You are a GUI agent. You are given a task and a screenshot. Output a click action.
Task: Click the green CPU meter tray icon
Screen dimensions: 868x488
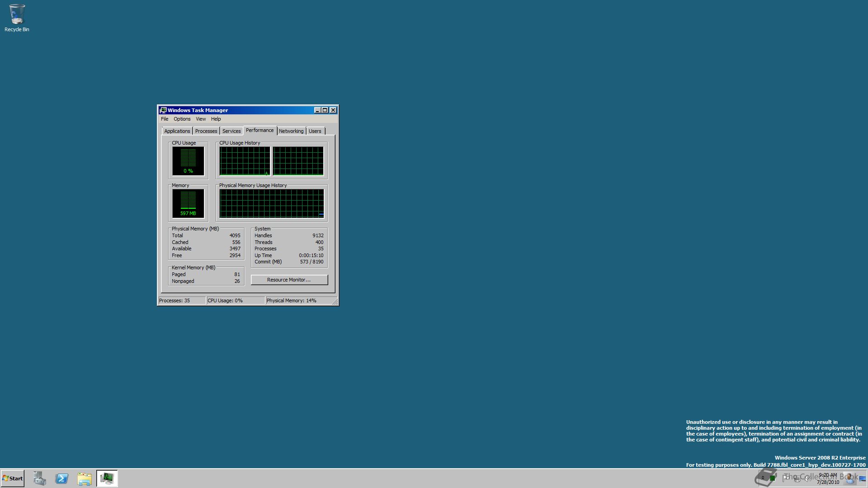(x=773, y=478)
